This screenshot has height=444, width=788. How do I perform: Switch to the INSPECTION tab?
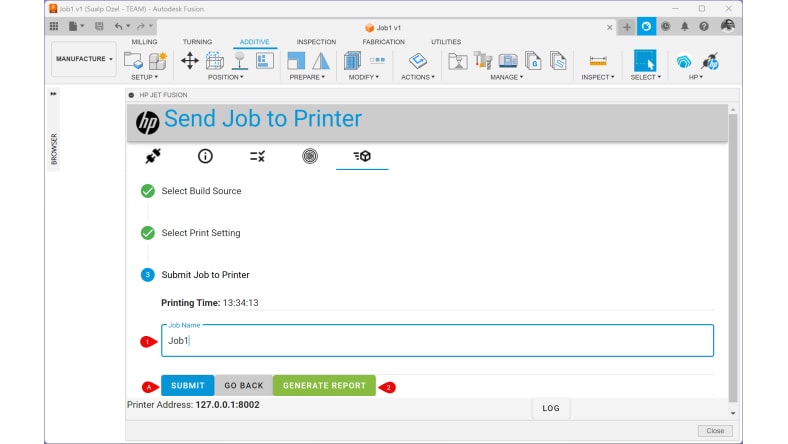click(x=316, y=42)
